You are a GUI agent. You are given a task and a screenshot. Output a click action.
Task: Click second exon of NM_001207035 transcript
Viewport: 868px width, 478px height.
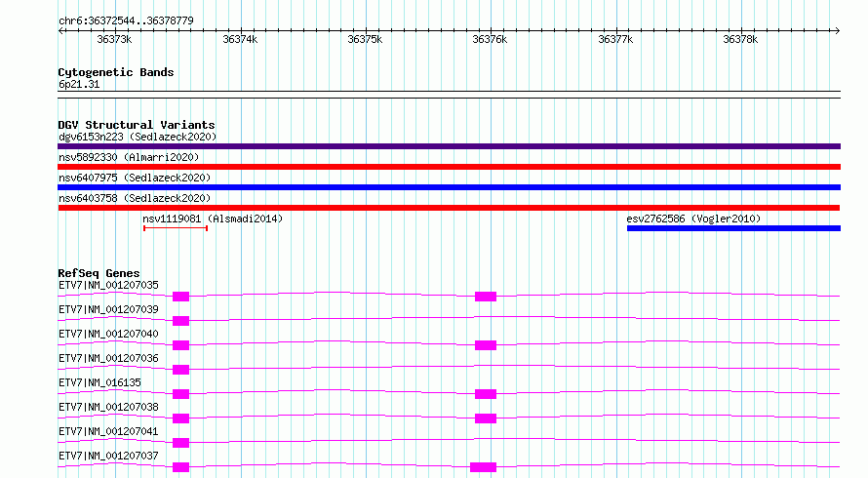point(486,297)
